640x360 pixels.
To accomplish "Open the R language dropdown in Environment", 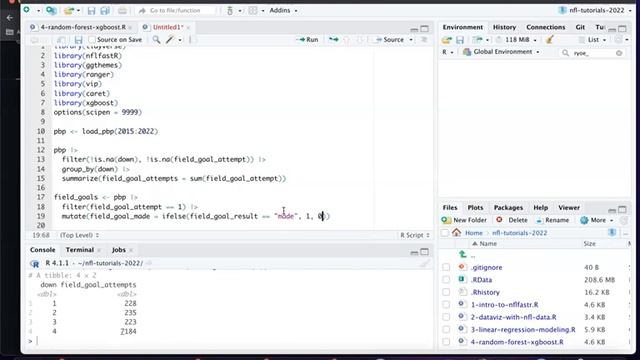I will (x=448, y=52).
